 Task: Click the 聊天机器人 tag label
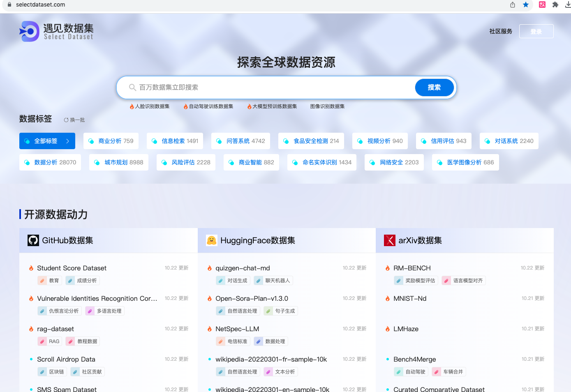pos(277,281)
